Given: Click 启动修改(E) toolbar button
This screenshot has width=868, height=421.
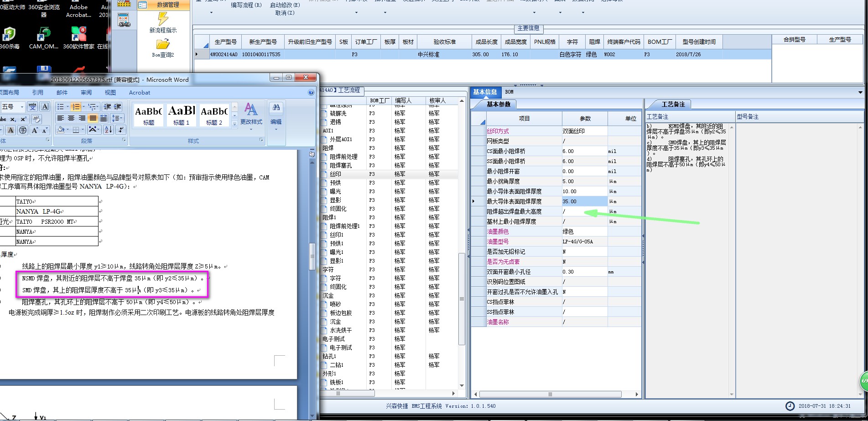Looking at the screenshot, I should 285,5.
